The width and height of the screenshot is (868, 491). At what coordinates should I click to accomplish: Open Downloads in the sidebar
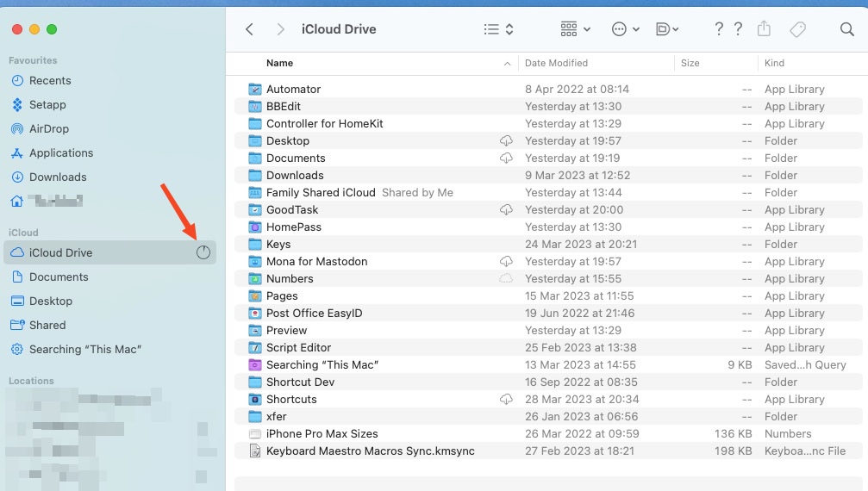[58, 177]
